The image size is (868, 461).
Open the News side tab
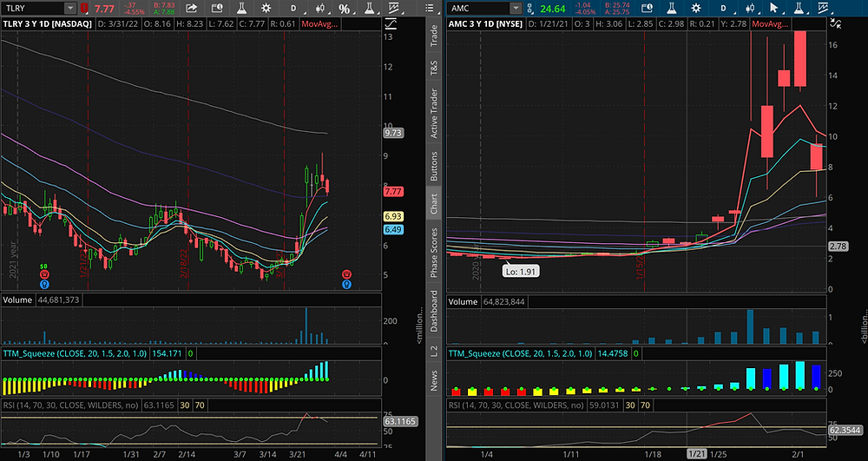434,380
